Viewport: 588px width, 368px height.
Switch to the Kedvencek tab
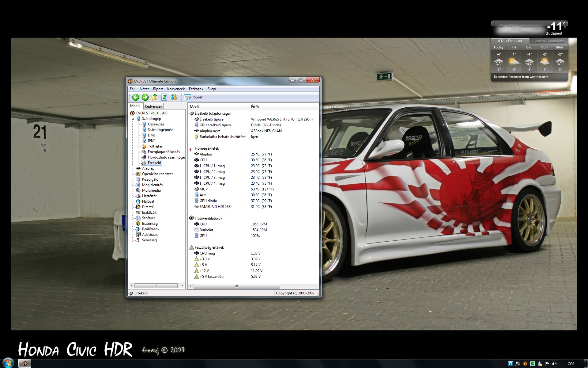[153, 106]
